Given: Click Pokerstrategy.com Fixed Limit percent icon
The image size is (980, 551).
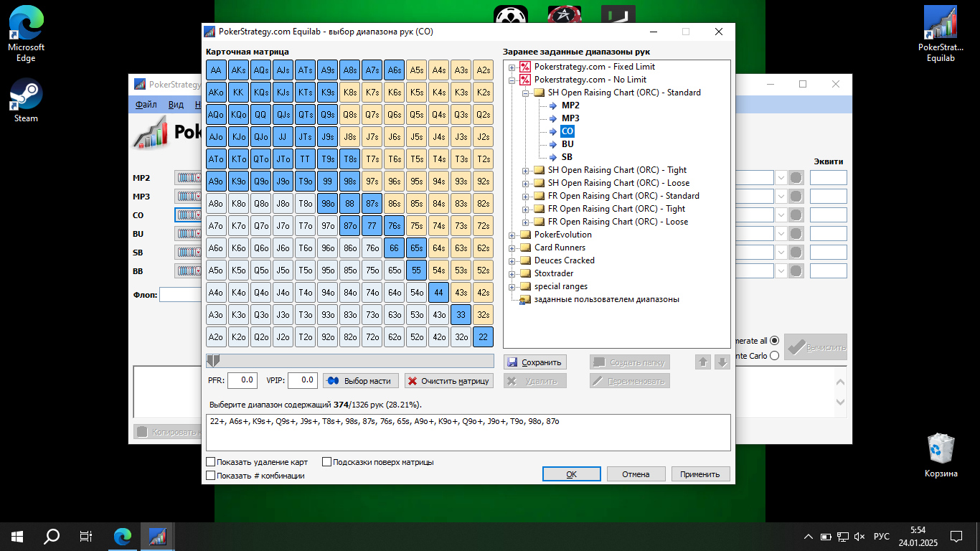Looking at the screenshot, I should click(525, 67).
